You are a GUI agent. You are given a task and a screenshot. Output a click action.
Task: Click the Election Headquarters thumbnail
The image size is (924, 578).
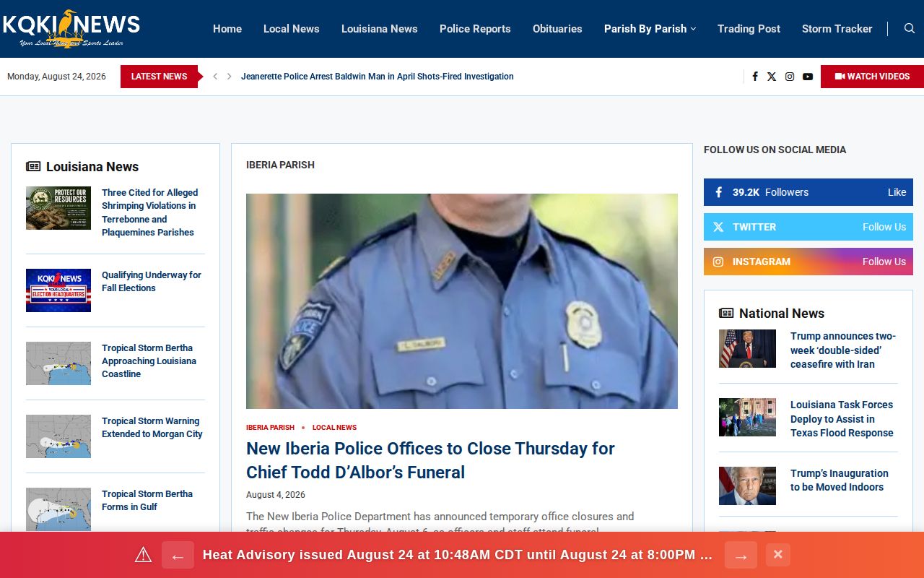(x=58, y=290)
